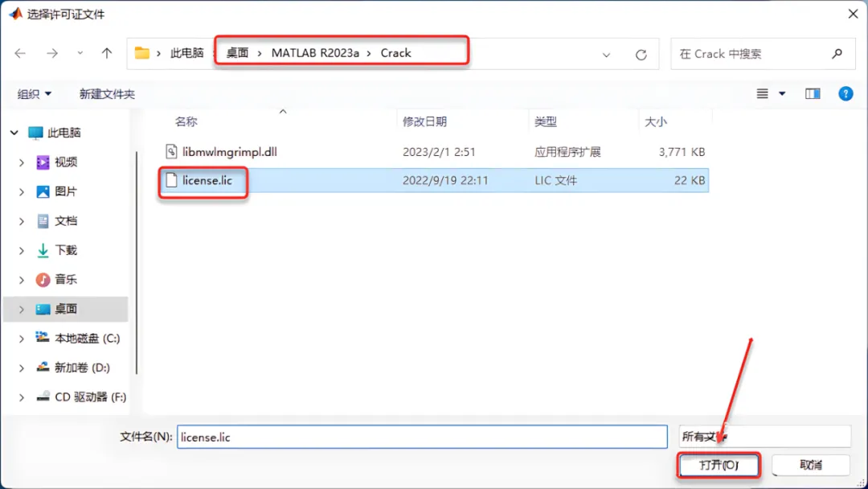Image resolution: width=868 pixels, height=489 pixels.
Task: Select Crack in the address path
Action: [395, 53]
